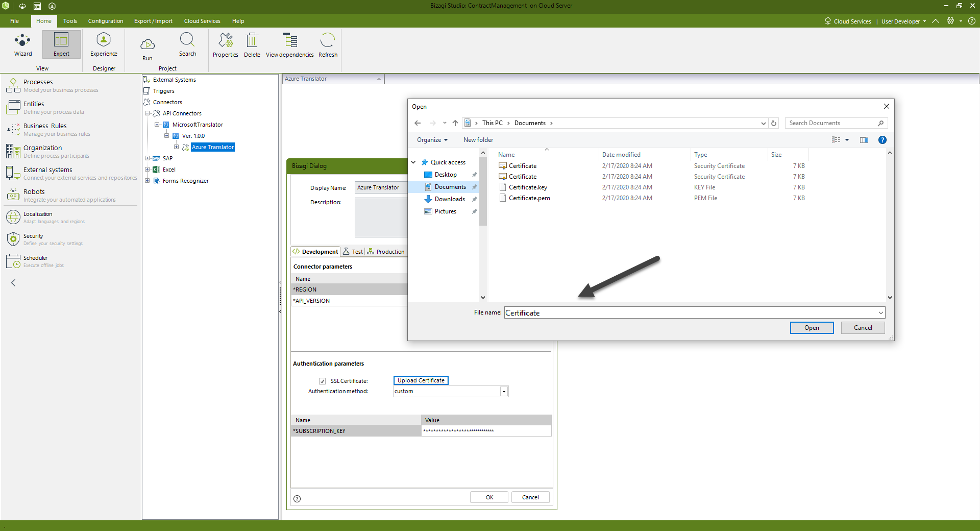Go back in the Open dialog
Screen dimensions: 980x531
coord(418,123)
